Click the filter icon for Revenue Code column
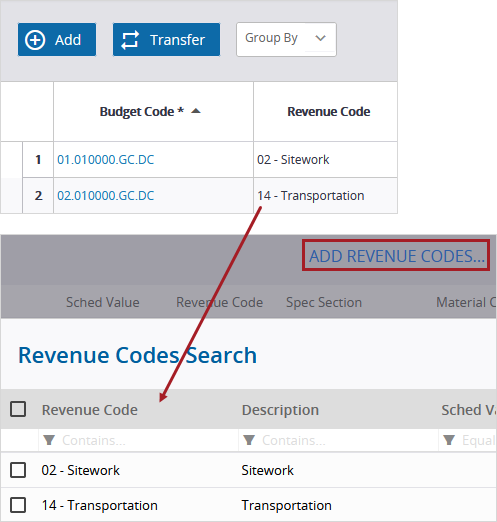The image size is (497, 522). click(x=49, y=440)
